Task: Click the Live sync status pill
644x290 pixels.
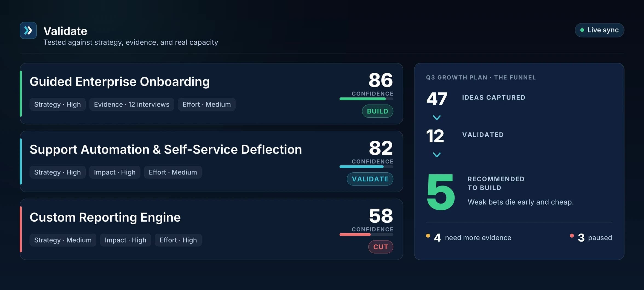Action: tap(599, 30)
